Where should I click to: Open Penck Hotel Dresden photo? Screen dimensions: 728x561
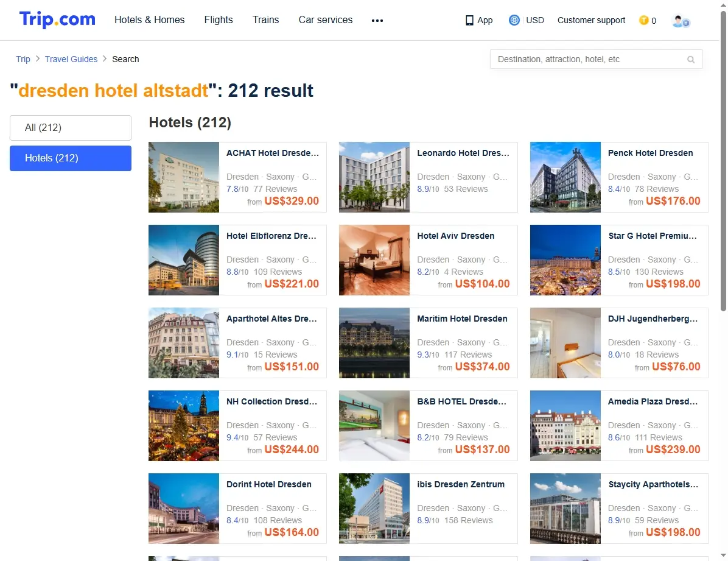[x=565, y=177]
